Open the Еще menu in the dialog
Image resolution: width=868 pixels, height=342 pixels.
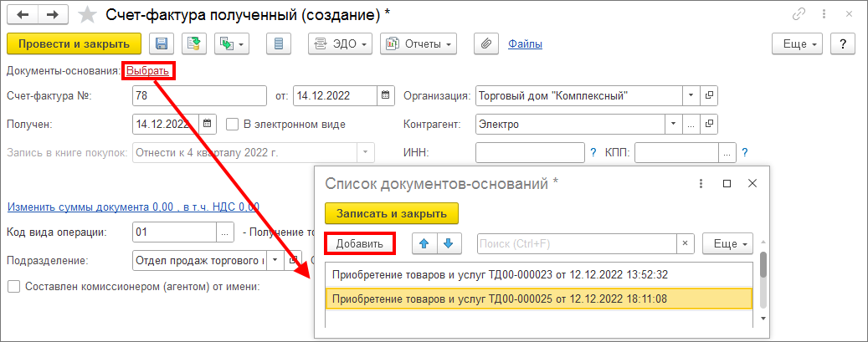(x=727, y=243)
